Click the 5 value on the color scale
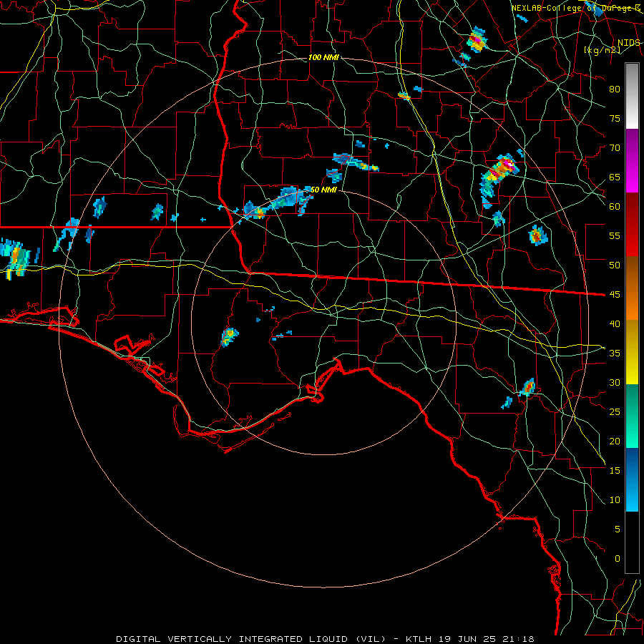644x644 pixels. [618, 530]
